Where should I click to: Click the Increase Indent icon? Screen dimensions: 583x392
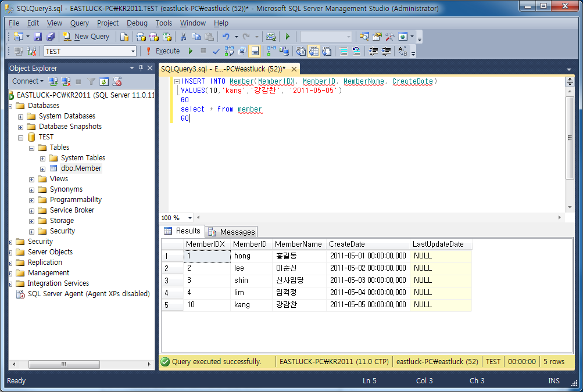coord(387,51)
